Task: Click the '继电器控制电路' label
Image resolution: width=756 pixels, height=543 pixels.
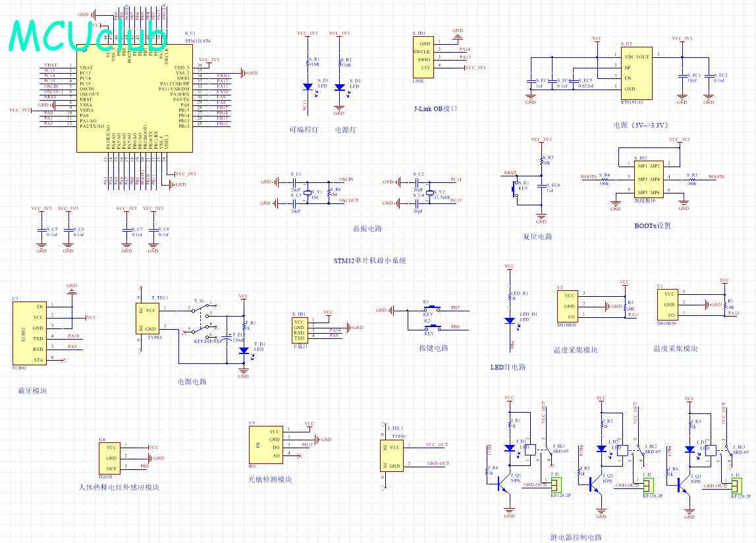Action: [x=576, y=537]
